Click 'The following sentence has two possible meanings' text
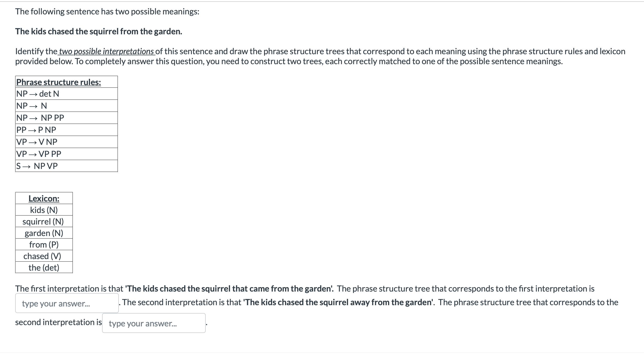 [x=107, y=12]
